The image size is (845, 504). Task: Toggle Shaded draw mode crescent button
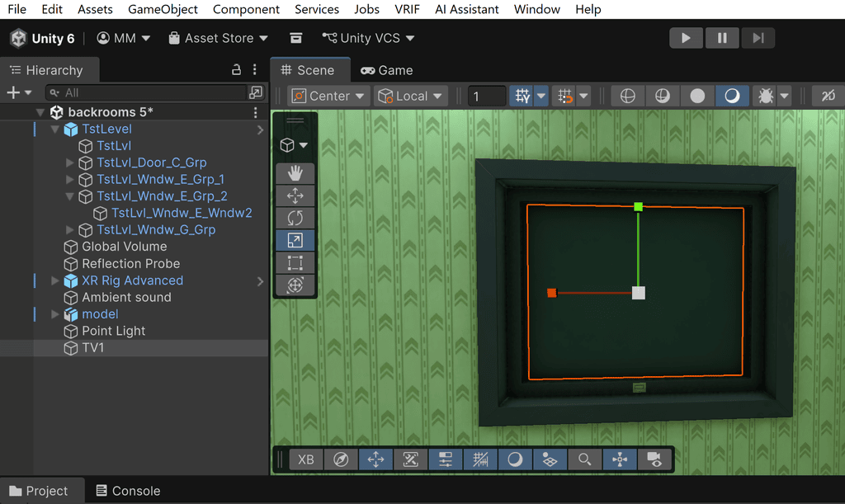tap(732, 97)
